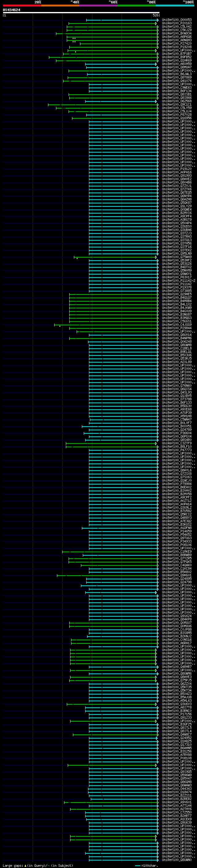The width and height of the screenshot is (197, 868).
Task: Click the purple ~60% identity legend bar
Action: coord(98,6)
